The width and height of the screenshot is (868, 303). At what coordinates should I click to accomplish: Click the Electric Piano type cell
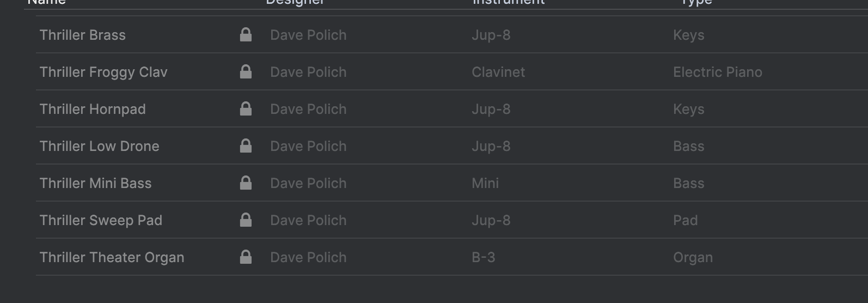(x=717, y=72)
